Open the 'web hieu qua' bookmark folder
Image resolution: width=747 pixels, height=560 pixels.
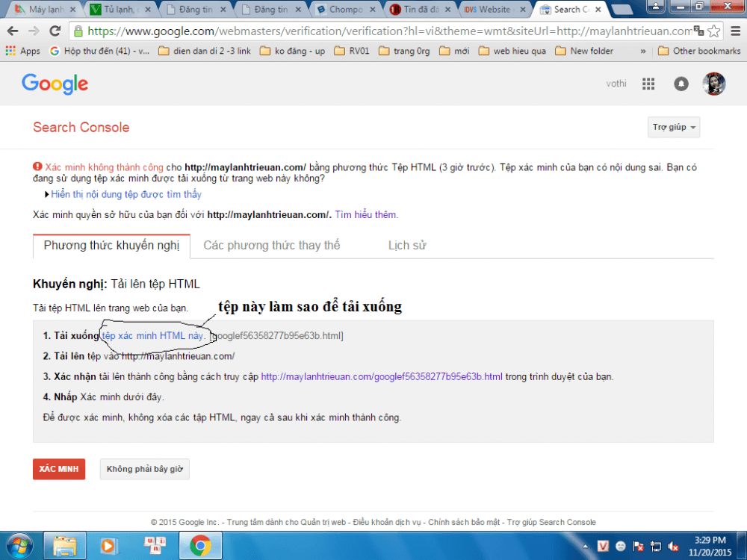point(512,51)
